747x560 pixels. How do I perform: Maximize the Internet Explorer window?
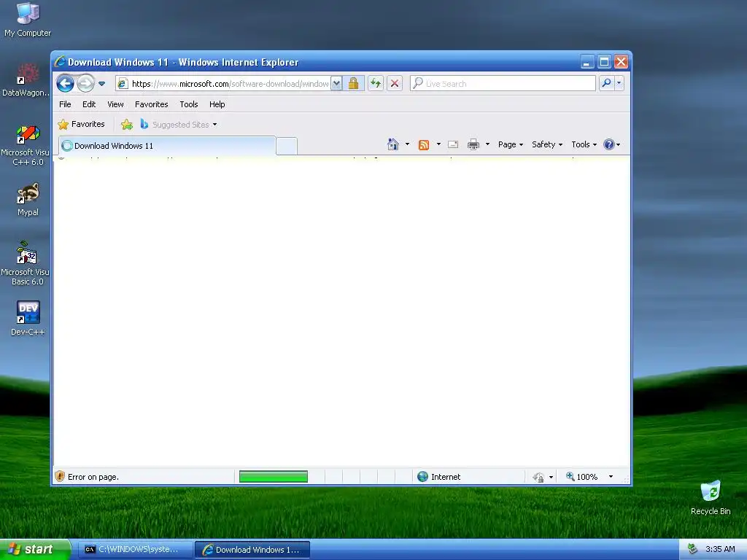tap(604, 62)
